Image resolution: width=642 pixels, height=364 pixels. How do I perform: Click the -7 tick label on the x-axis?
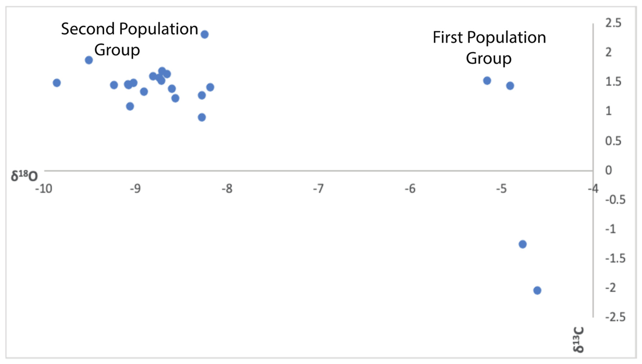tap(318, 189)
